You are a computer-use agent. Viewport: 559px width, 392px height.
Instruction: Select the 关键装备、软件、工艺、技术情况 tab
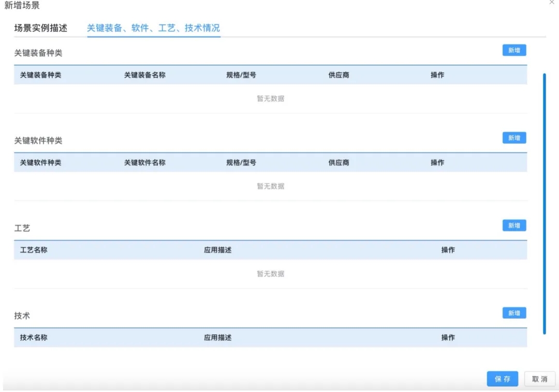[x=153, y=28]
